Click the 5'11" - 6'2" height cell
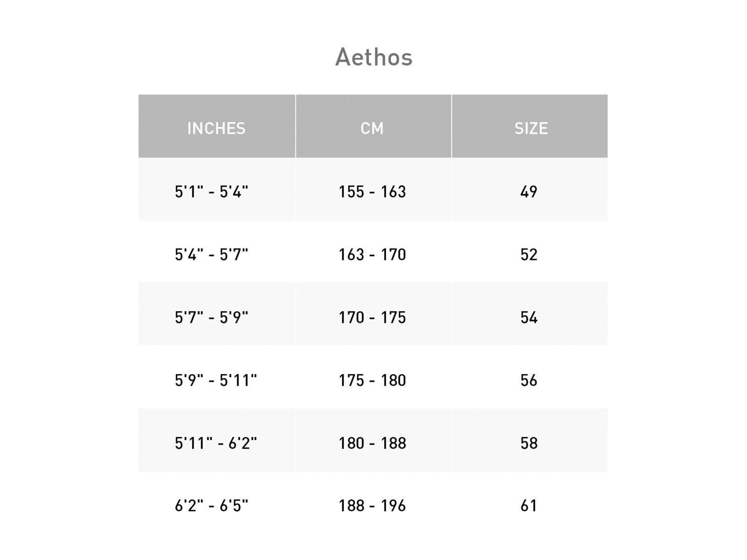This screenshot has height=560, width=747. tap(216, 443)
